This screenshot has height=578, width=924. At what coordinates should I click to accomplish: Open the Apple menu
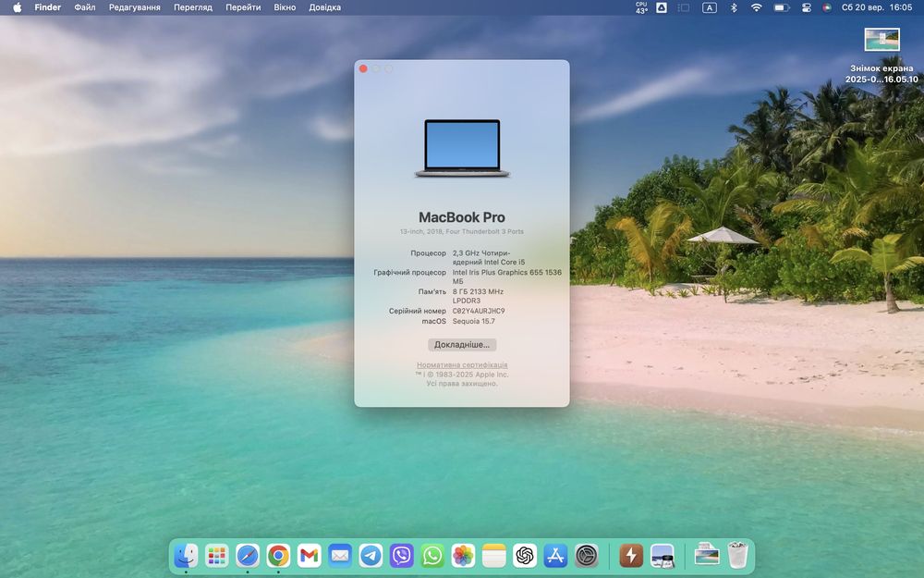17,7
